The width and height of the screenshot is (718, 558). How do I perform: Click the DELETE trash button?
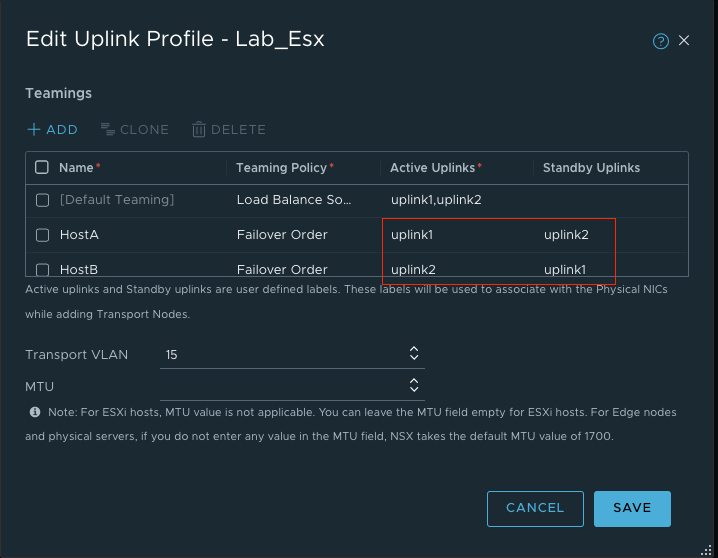(x=228, y=129)
